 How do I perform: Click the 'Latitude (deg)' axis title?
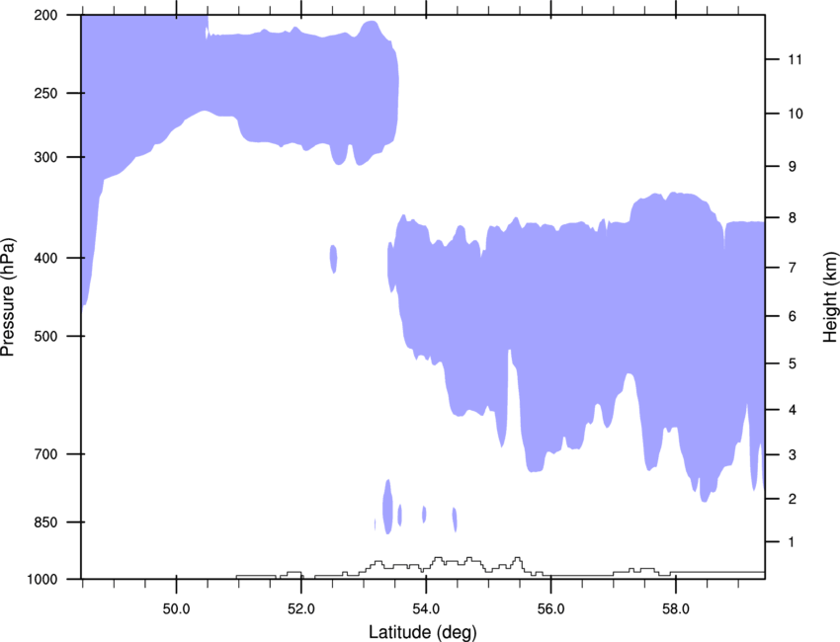422,632
